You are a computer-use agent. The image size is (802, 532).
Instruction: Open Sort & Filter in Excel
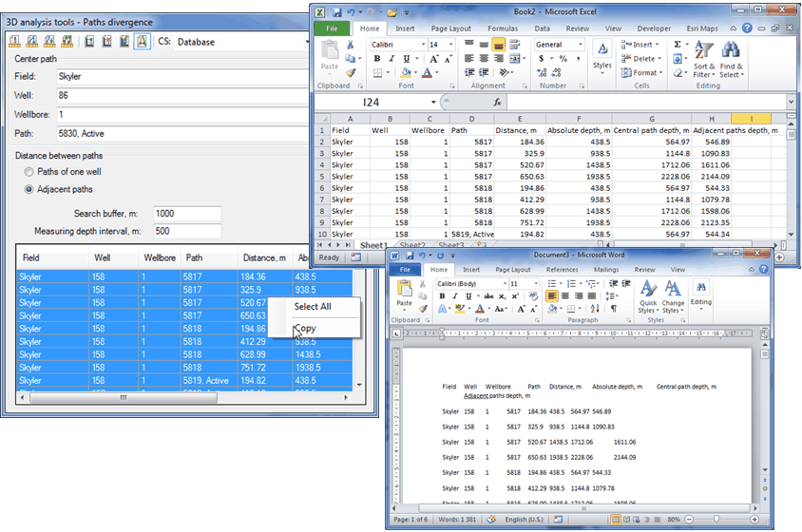[704, 59]
